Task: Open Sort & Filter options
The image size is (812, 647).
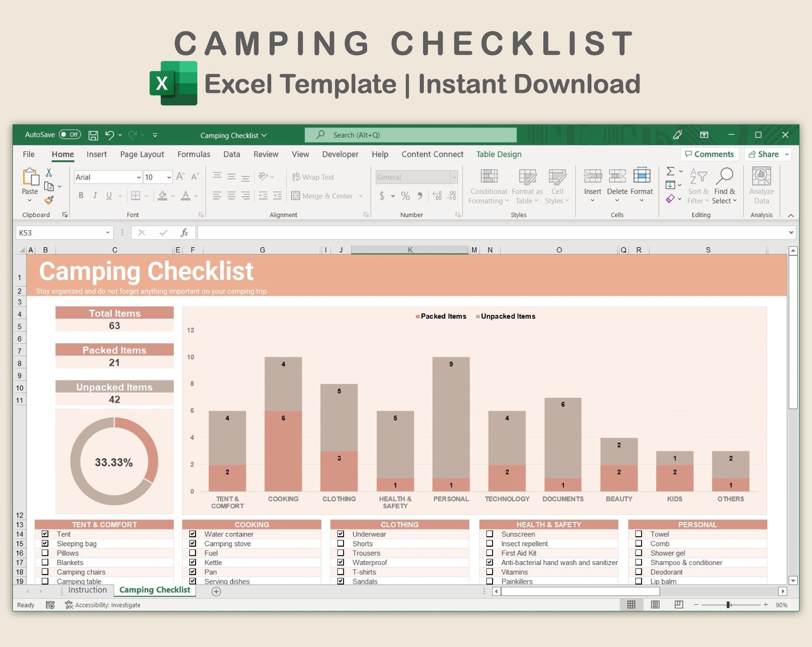Action: click(698, 185)
